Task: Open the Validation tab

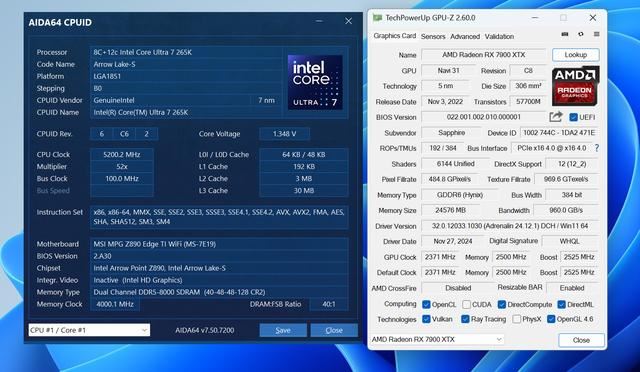Action: 499,36
